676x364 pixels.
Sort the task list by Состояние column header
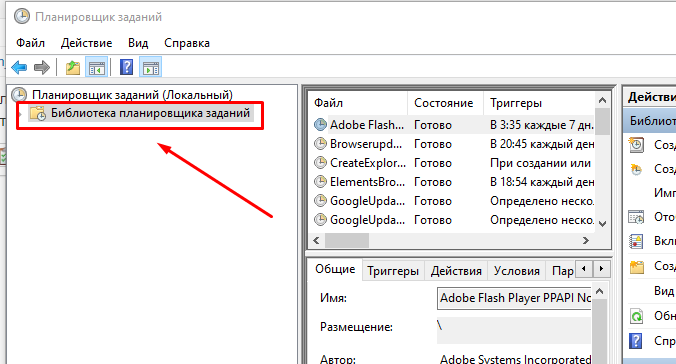(445, 103)
